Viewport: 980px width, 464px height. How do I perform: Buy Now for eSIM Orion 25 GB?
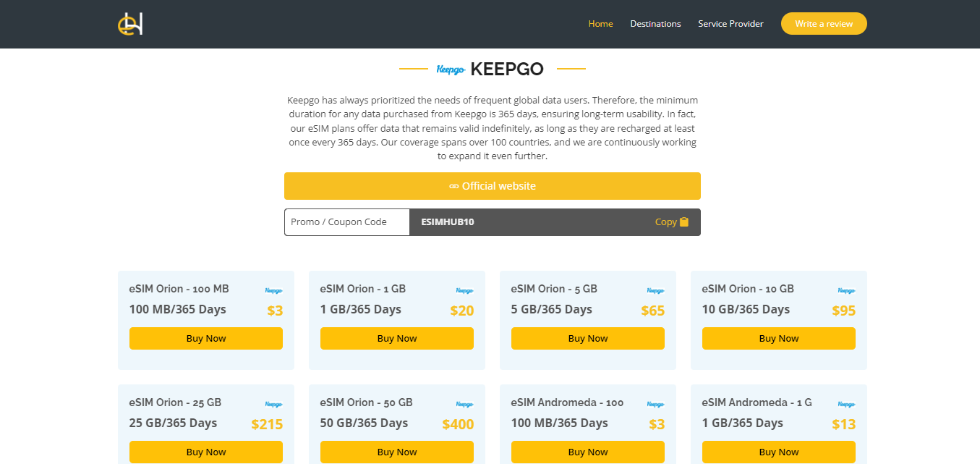206,452
